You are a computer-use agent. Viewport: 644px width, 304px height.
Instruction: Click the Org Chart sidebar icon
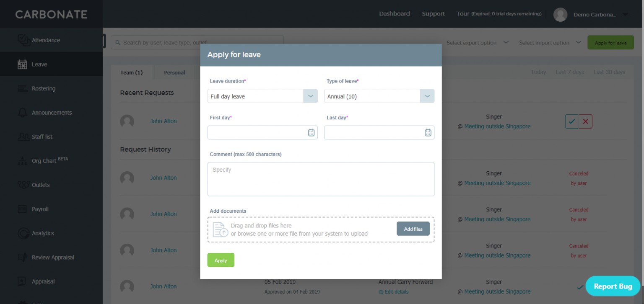point(22,161)
